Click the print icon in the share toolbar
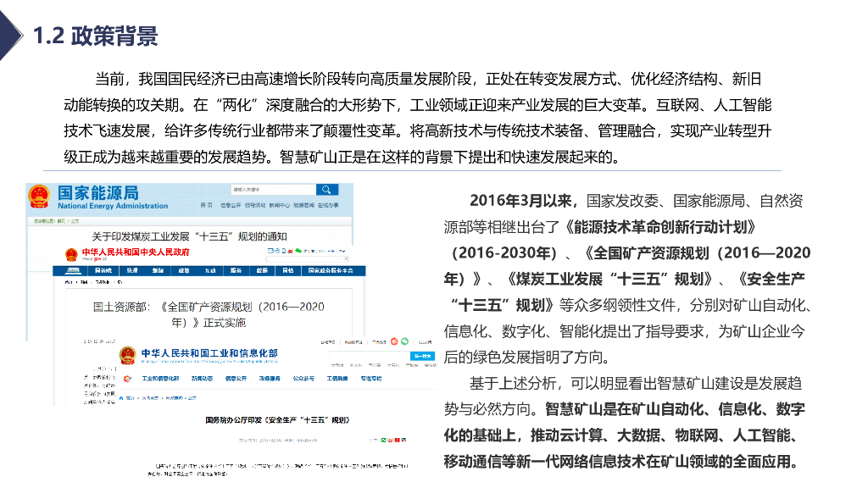This screenshot has width=868, height=488. 277,251
